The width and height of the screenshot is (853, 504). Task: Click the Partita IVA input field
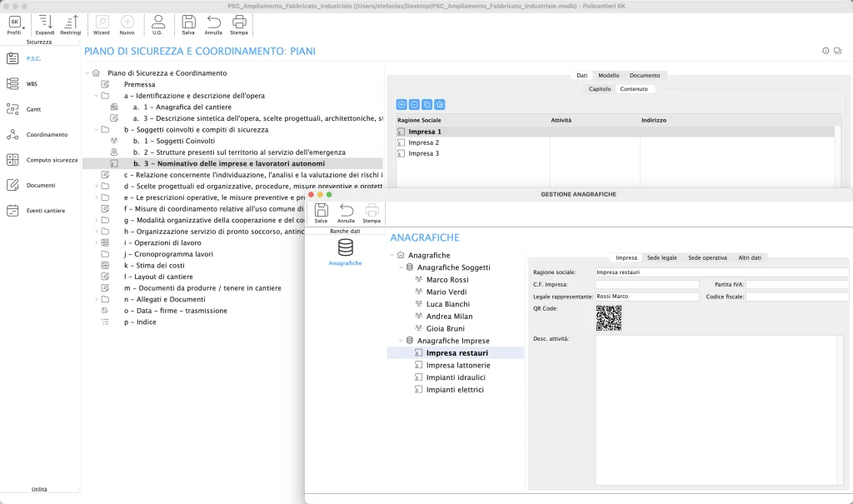pos(796,284)
